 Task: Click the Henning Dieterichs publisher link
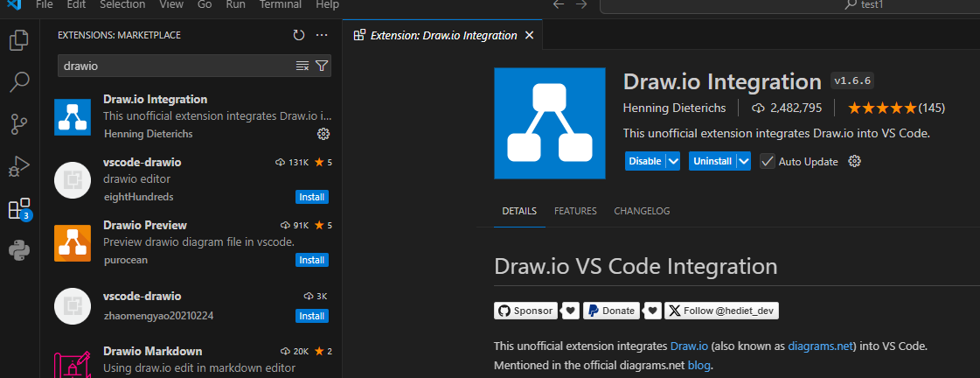674,108
